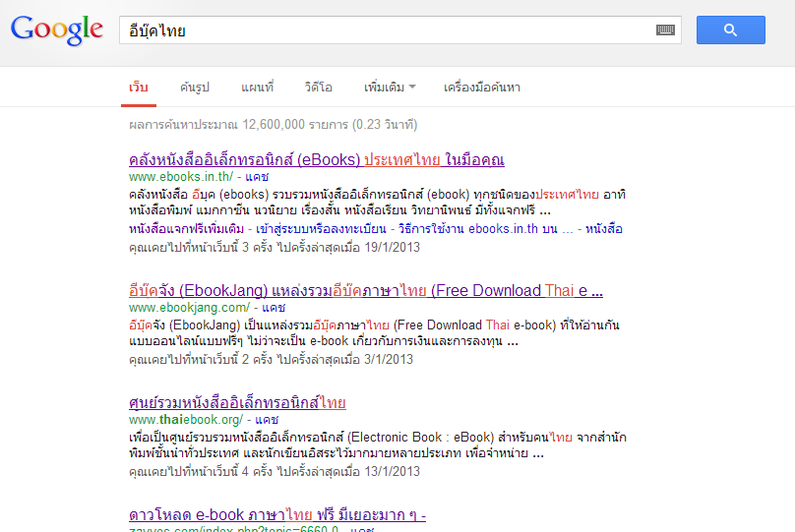This screenshot has height=532, width=795.
Task: Click the visit note dated 13/1/2013
Action: 275,471
